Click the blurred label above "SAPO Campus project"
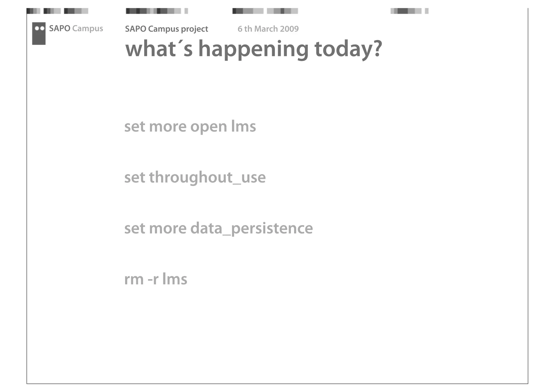 [x=157, y=11]
